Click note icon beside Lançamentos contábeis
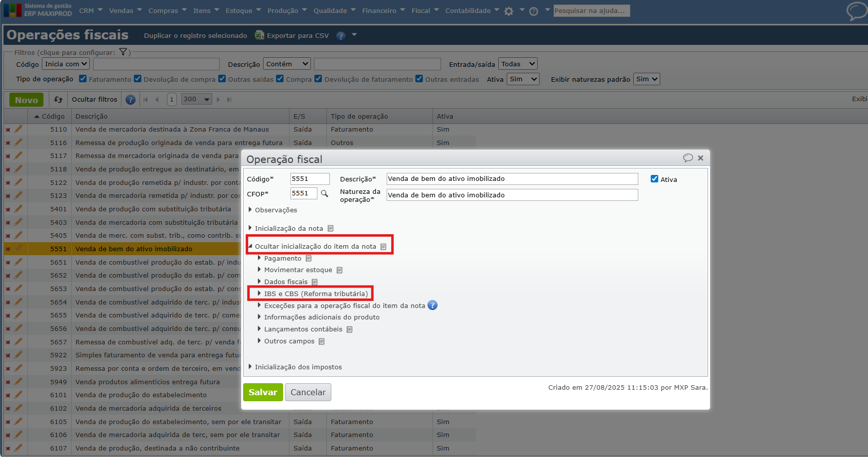 tap(350, 329)
